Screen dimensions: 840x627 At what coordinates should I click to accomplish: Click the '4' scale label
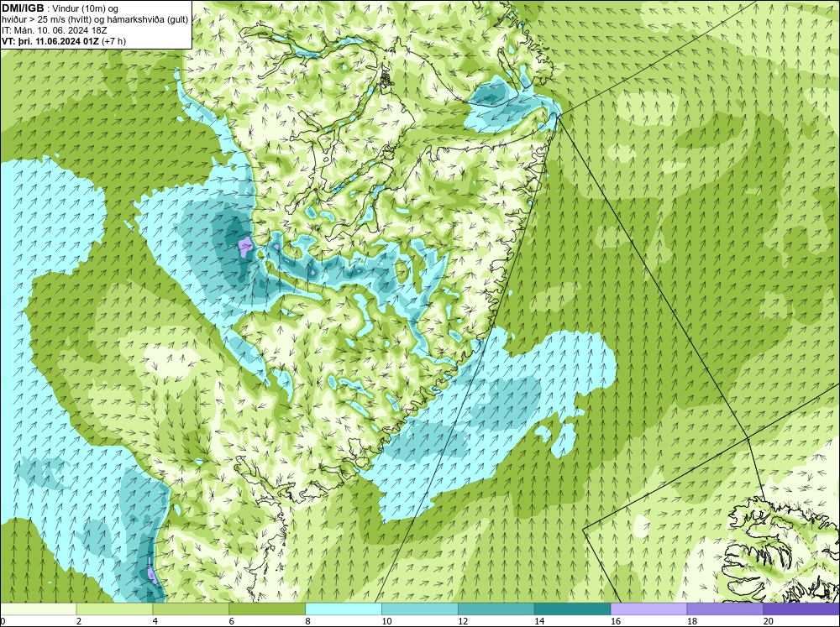[x=155, y=621]
